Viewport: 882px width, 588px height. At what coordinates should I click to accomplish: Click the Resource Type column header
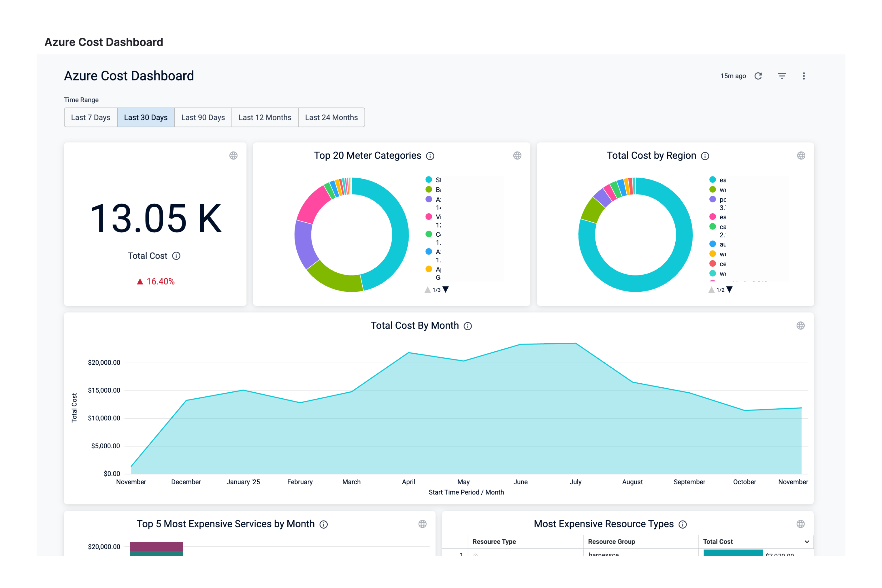494,542
